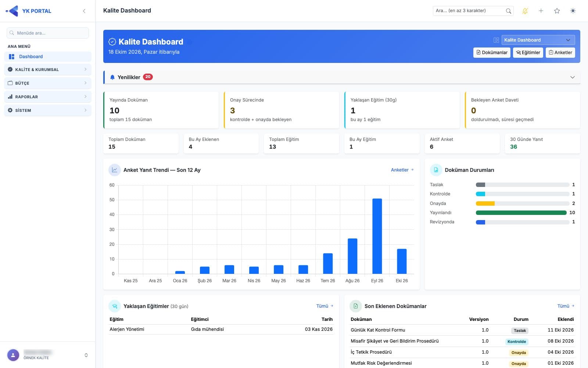Click the Bu Ay Eklenen stat tile
The height and width of the screenshot is (368, 588).
[x=221, y=143]
